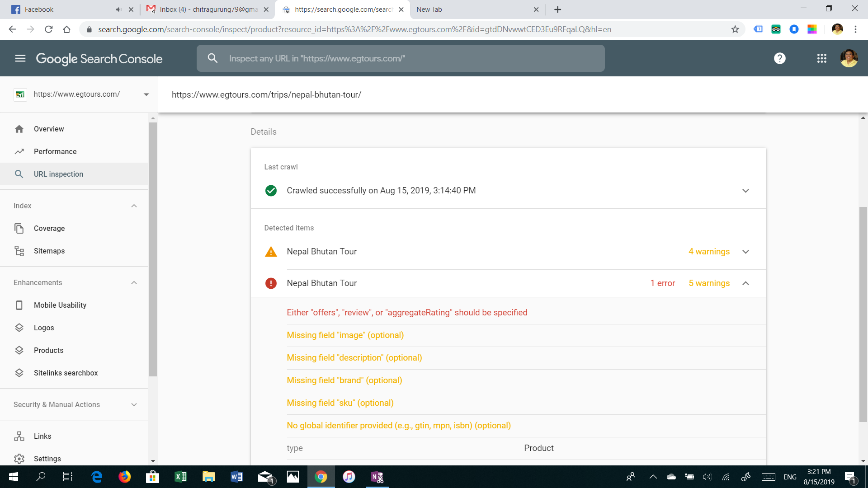Open the Help question mark icon
The width and height of the screenshot is (868, 488).
pos(780,58)
